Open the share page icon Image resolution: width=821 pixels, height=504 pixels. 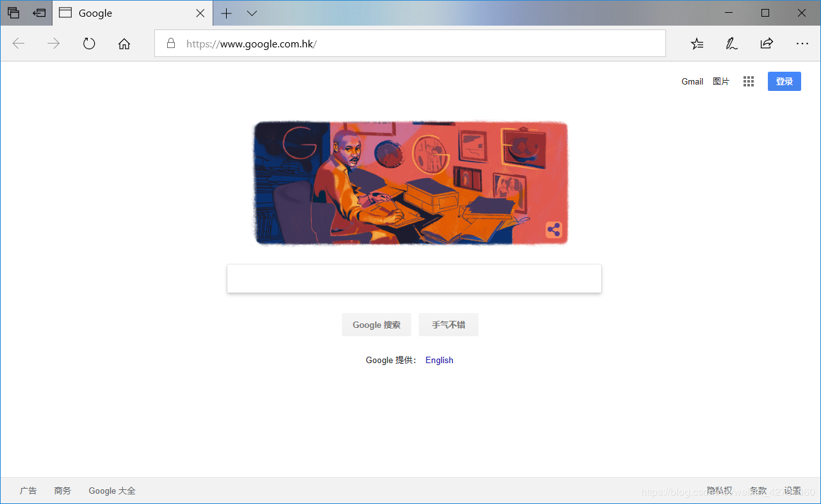click(767, 44)
